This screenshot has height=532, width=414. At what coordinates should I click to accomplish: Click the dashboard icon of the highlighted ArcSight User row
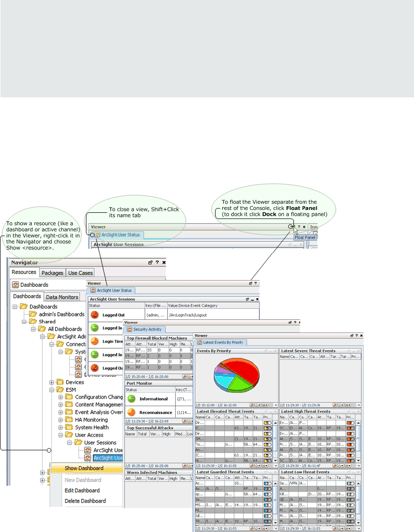pos(88,458)
